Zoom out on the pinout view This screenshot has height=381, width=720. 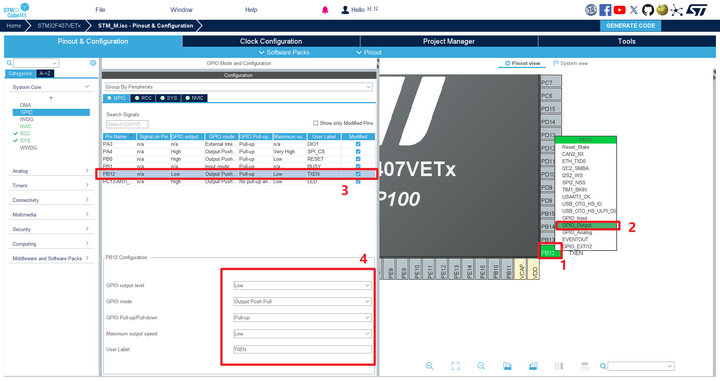pos(481,366)
